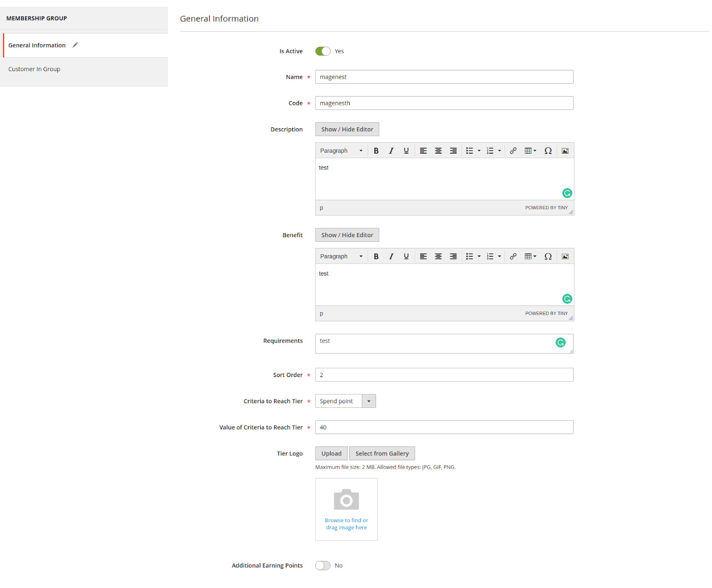The height and width of the screenshot is (588, 712).
Task: Open Paragraph format dropdown in Description editor
Action: 341,151
